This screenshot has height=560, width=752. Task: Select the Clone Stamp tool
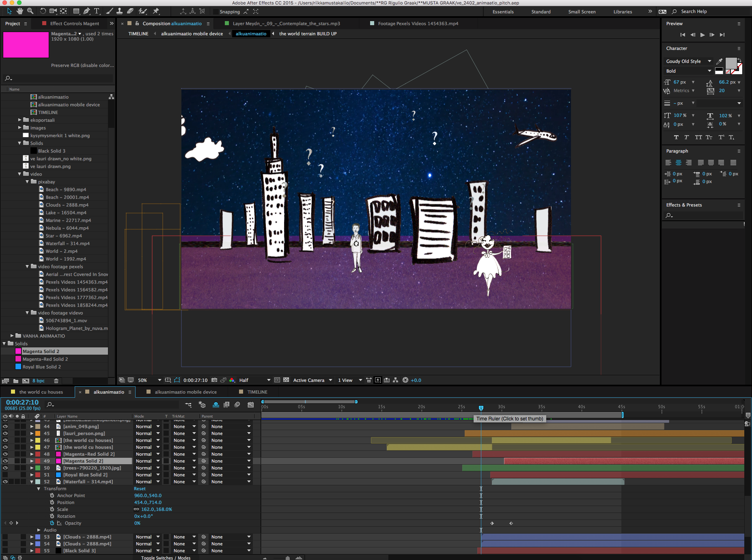(x=120, y=11)
